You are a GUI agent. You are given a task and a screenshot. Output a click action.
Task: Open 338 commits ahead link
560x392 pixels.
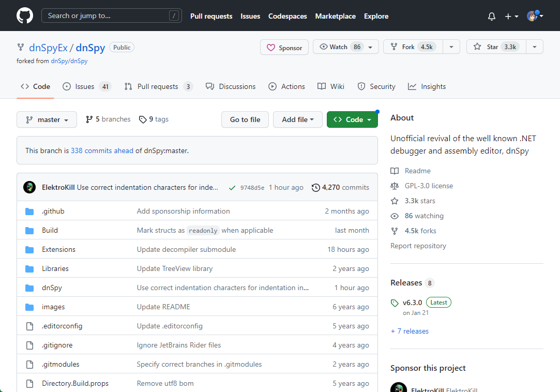tap(102, 151)
